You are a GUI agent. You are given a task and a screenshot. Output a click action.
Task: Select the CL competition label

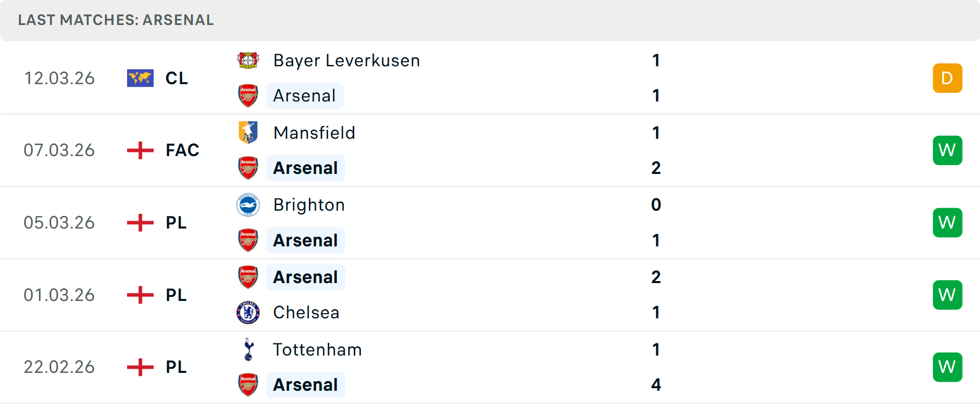pyautogui.click(x=176, y=78)
